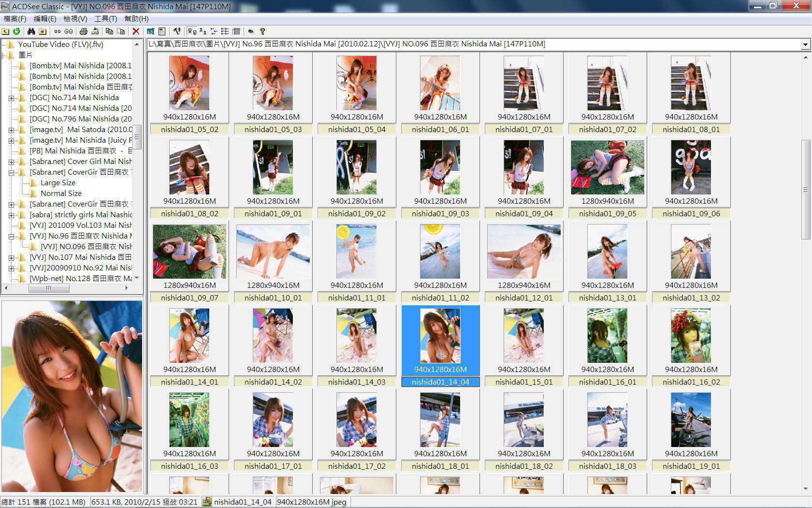The image size is (812, 508).
Task: Expand the [VYJ] No.107 Mai Nishida folder
Action: click(x=11, y=257)
